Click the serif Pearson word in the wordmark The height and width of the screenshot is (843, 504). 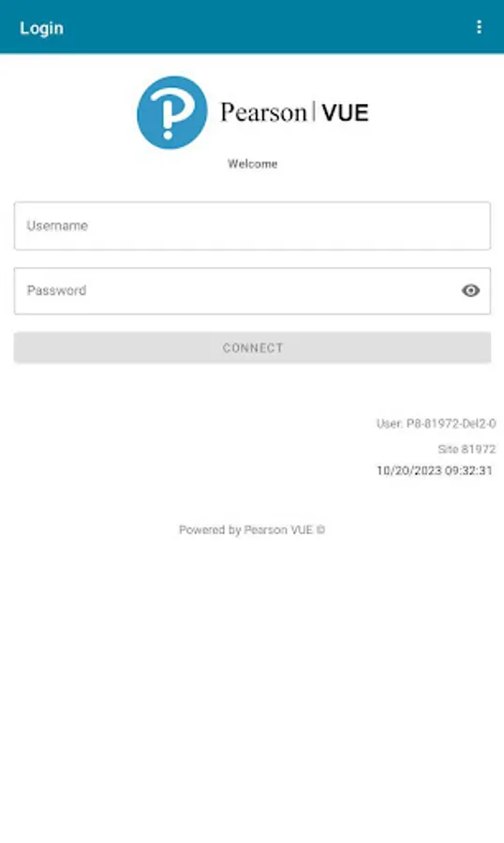(263, 113)
